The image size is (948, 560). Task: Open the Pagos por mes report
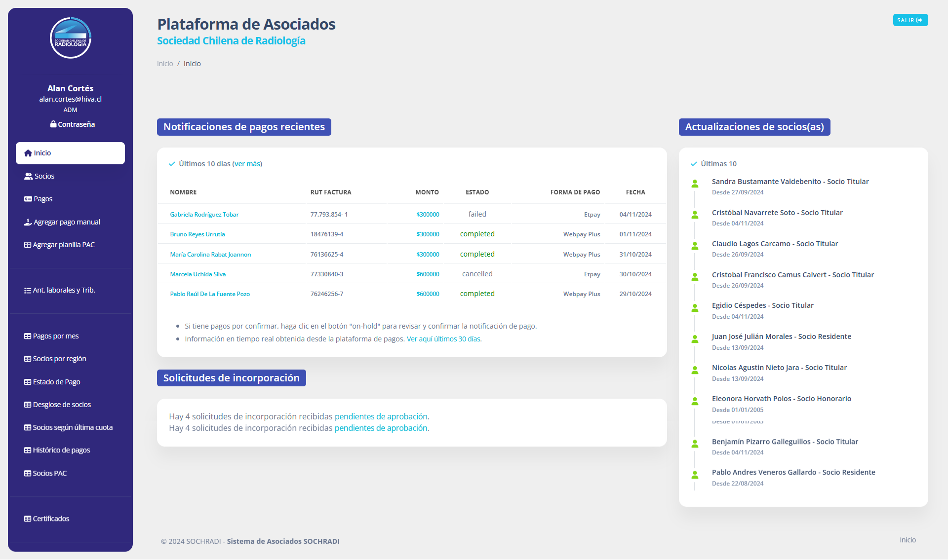pos(55,336)
